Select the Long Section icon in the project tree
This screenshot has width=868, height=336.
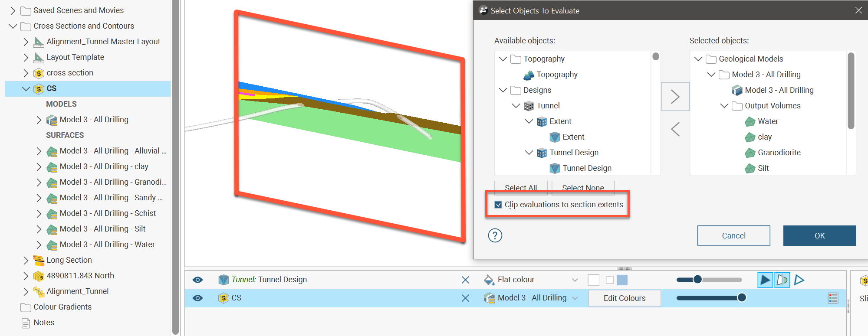39,260
